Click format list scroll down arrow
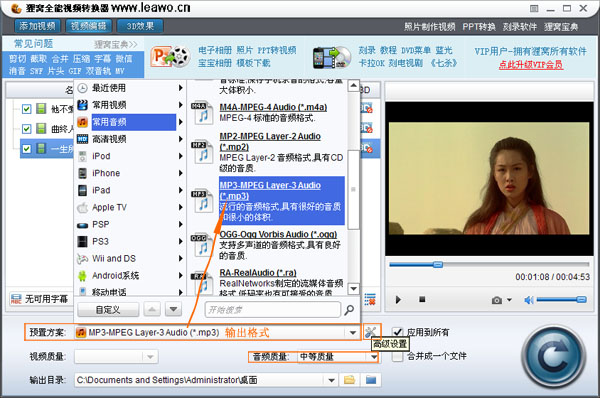Screen dimensions: 600x398 [x=354, y=289]
